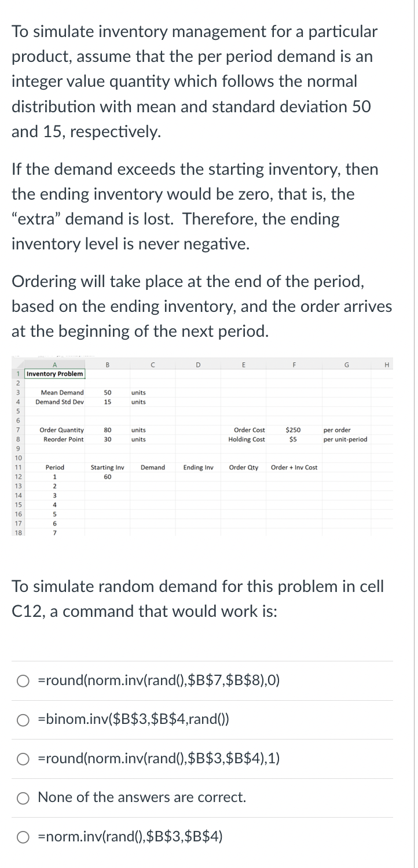Select the Starting Inv header cell
The image size is (418, 868).
(107, 467)
